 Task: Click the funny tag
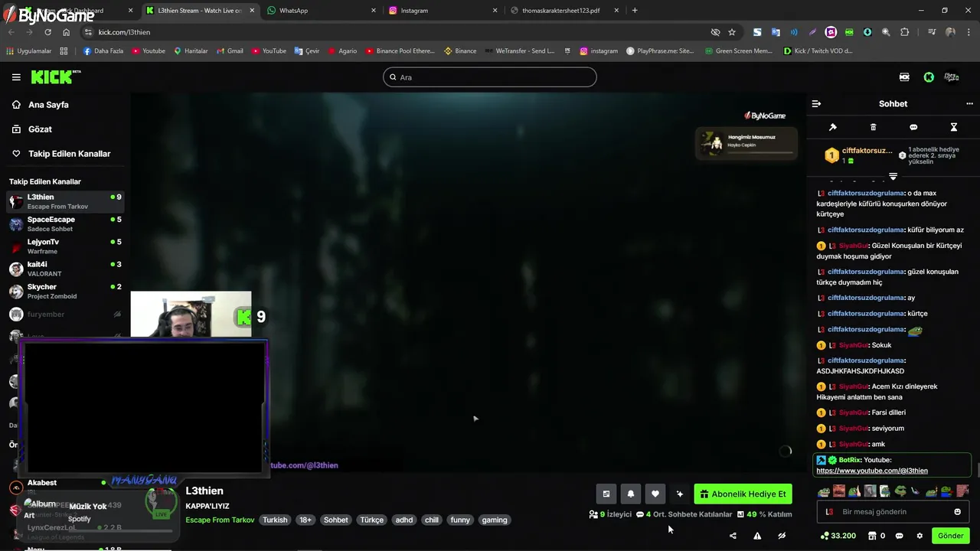460,520
